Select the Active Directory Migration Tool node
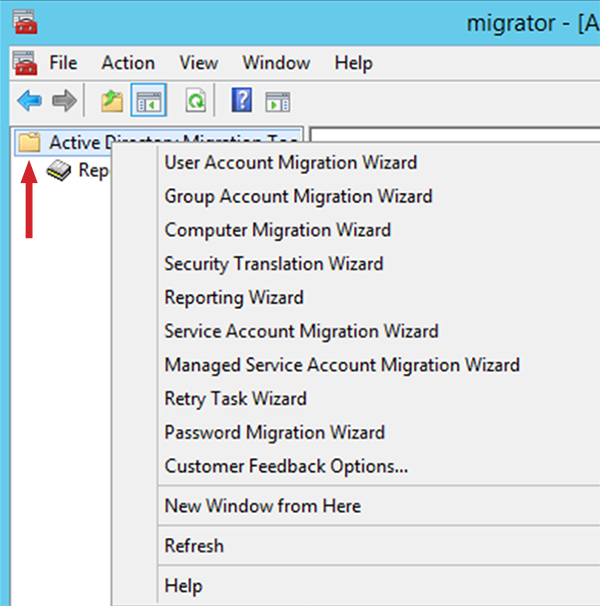Image resolution: width=600 pixels, height=606 pixels. pyautogui.click(x=159, y=142)
